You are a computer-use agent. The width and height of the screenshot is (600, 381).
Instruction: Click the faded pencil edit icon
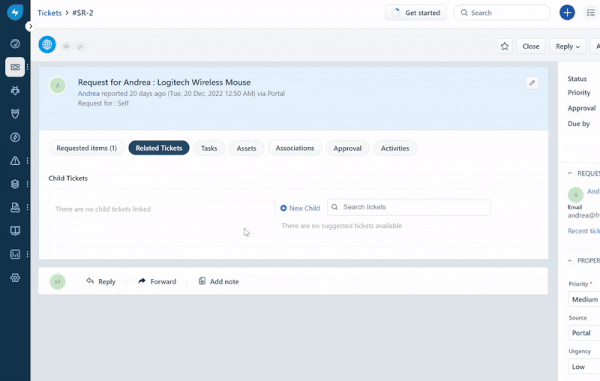coord(80,46)
